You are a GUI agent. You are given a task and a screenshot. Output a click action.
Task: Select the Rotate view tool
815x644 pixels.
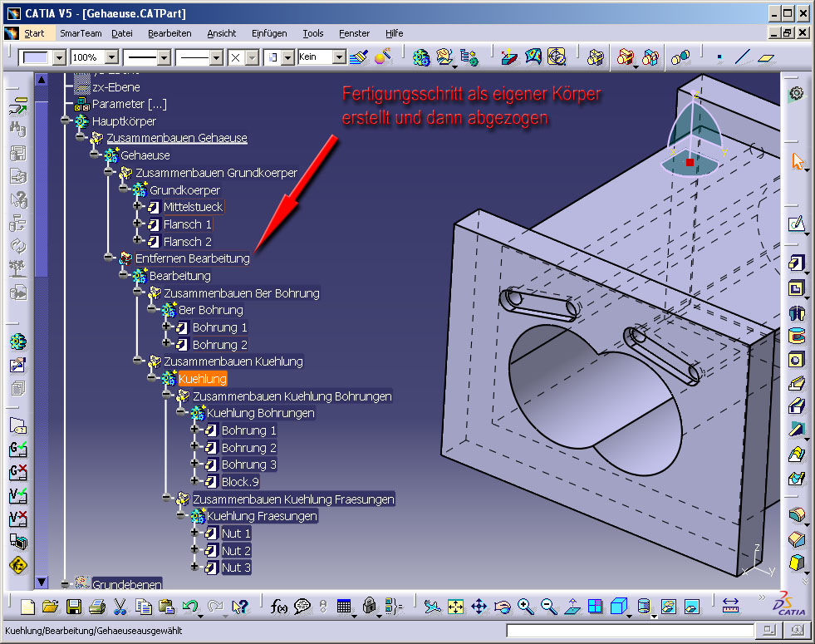(502, 607)
